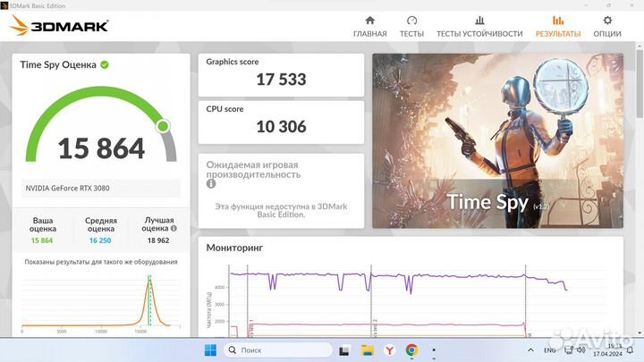
Task: Click the Мониторинг section heading
Action: coord(234,248)
